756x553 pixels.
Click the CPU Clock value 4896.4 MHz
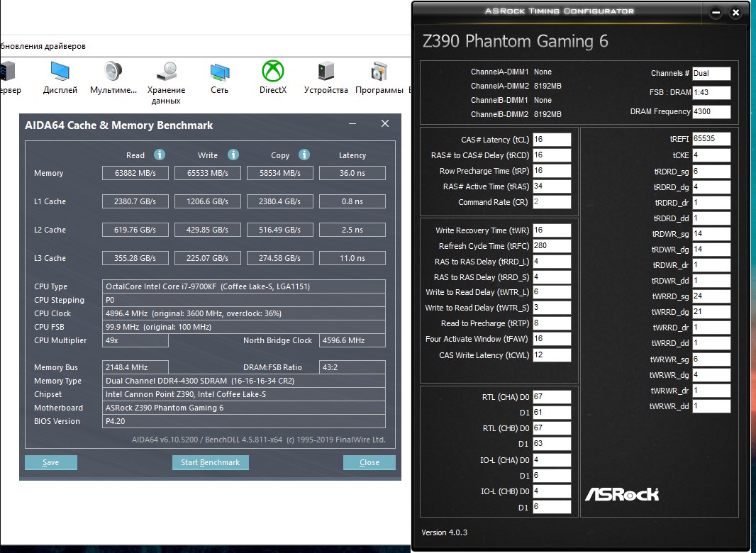pos(244,313)
